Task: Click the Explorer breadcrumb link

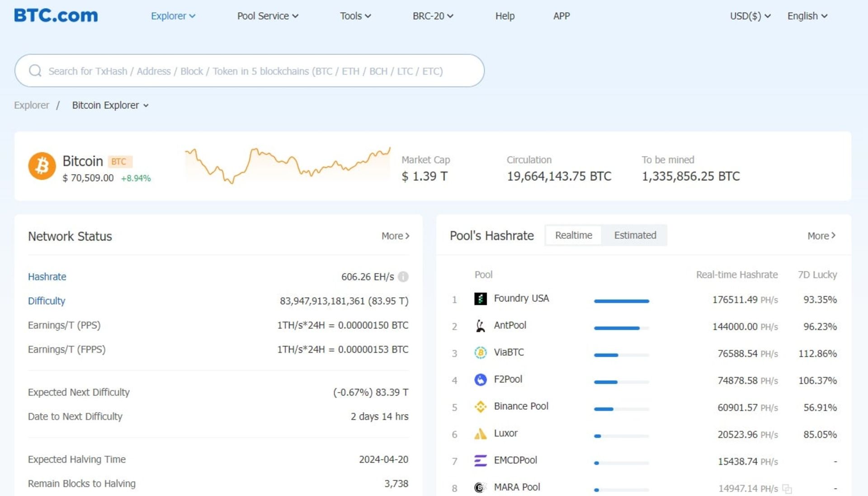Action: 32,105
